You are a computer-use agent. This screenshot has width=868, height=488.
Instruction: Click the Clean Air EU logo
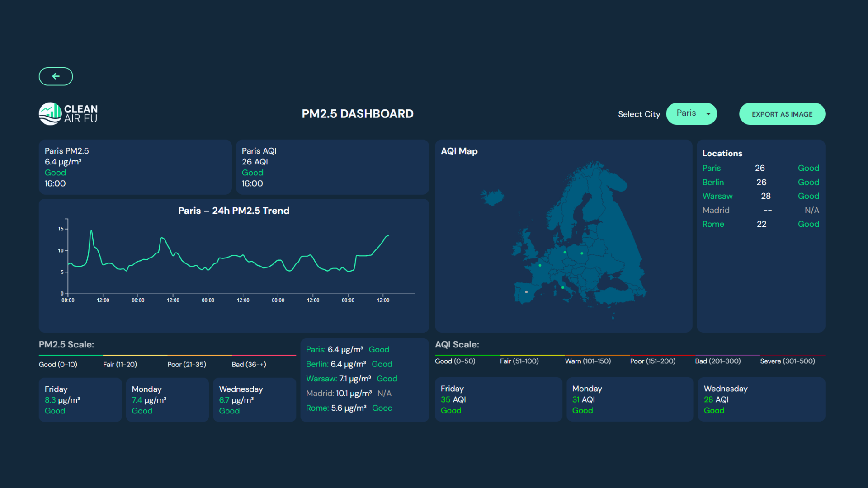pyautogui.click(x=68, y=114)
